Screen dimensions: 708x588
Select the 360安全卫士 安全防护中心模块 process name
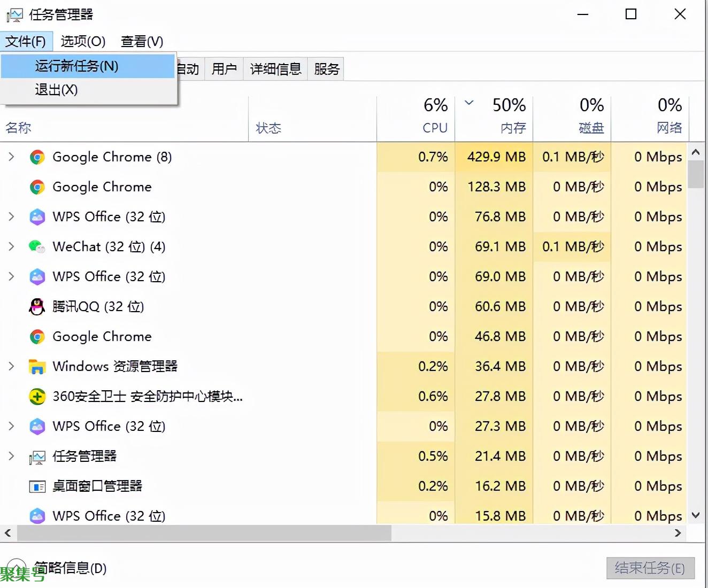click(x=148, y=397)
